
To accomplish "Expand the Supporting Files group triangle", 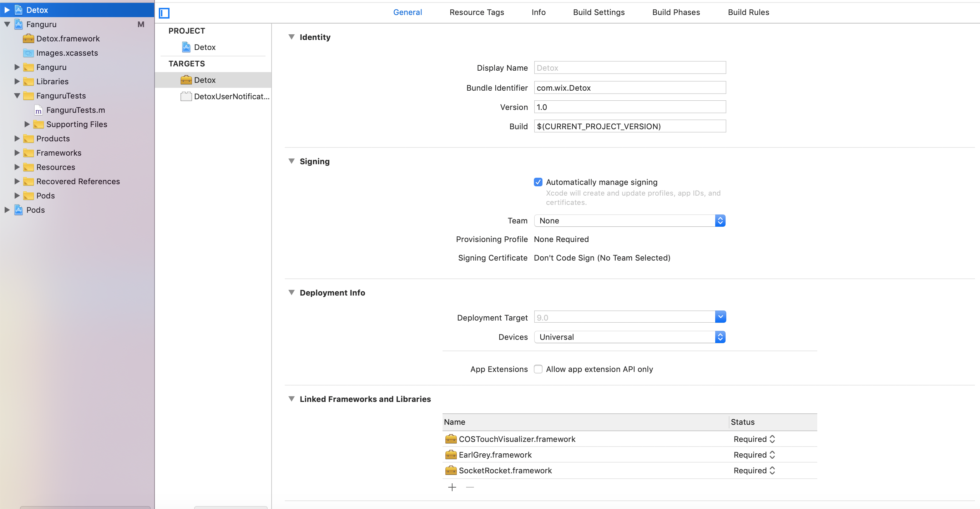I will pyautogui.click(x=27, y=124).
